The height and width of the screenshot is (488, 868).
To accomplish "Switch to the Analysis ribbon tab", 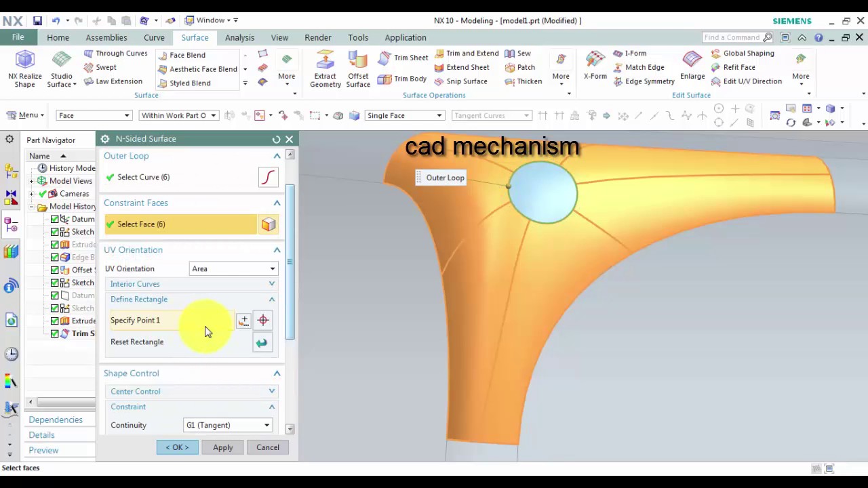I will tap(239, 38).
